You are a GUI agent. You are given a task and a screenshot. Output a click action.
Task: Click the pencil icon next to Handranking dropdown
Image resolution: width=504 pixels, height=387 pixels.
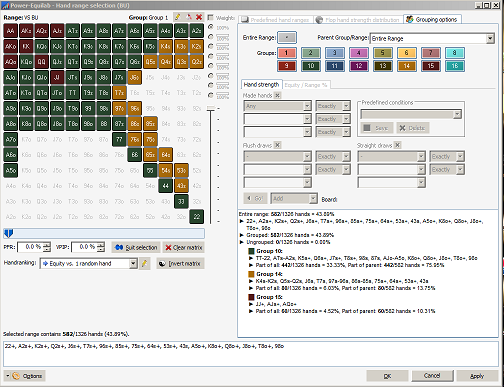(144, 264)
